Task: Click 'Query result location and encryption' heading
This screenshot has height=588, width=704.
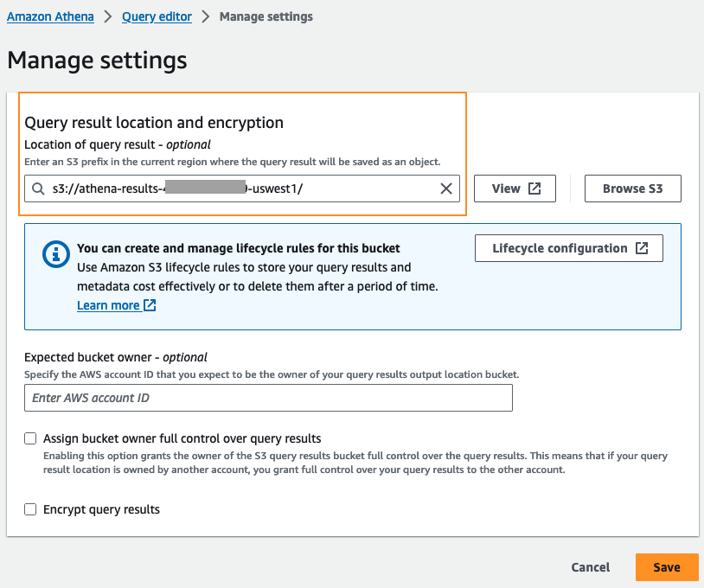Action: click(x=154, y=123)
